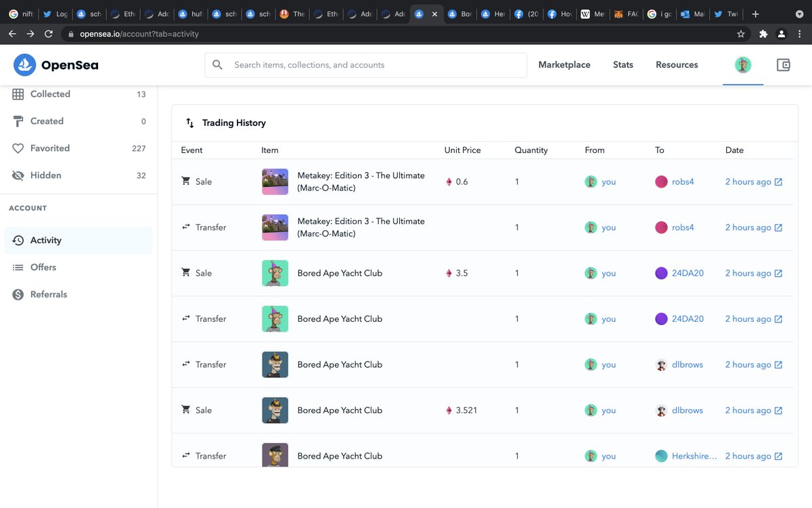Bookmark page with star icon
The image size is (812, 508).
[x=741, y=34]
